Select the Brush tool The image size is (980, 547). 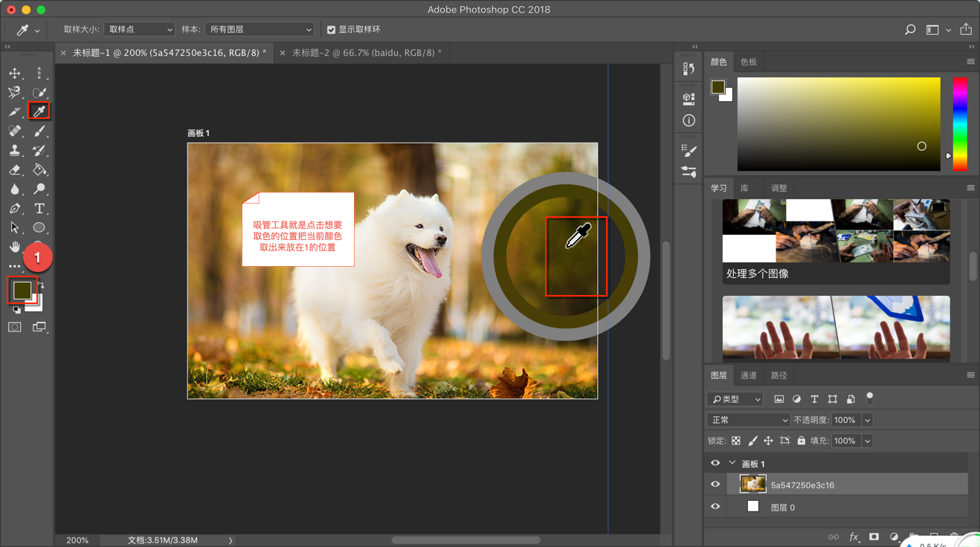point(39,131)
